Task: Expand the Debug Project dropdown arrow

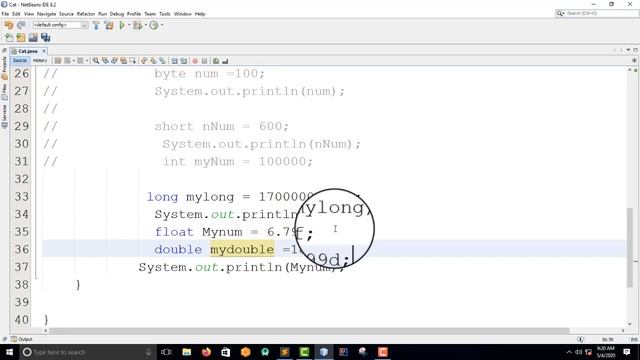Action: click(x=146, y=25)
